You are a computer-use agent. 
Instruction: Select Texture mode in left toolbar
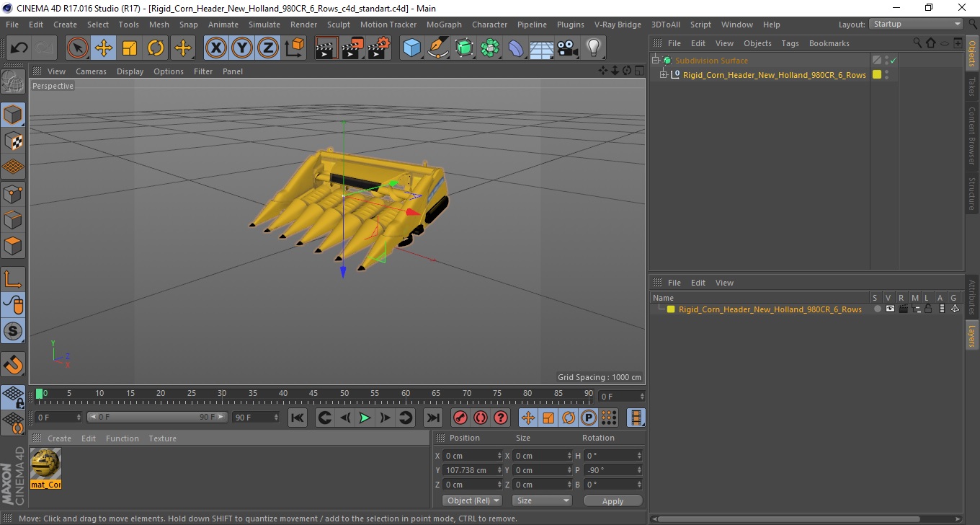pos(13,141)
